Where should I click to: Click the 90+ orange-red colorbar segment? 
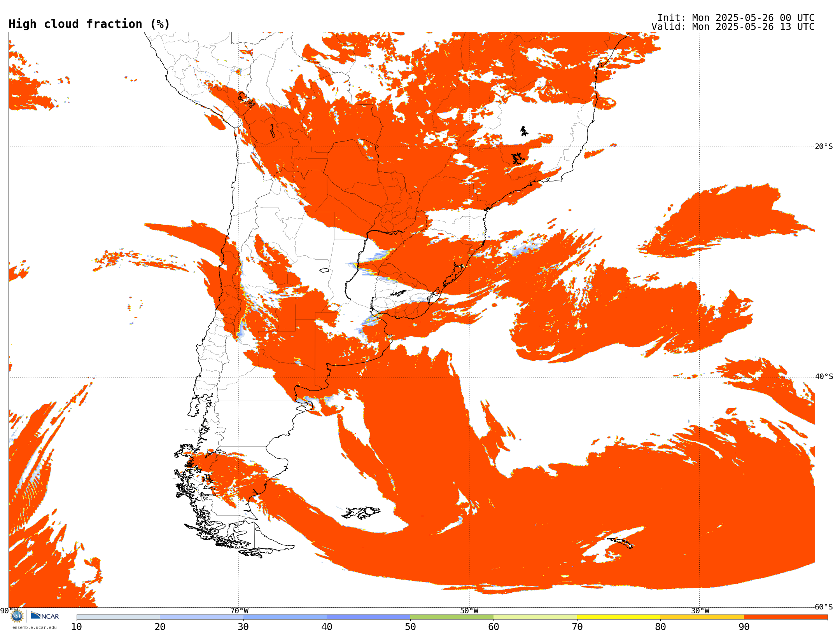786,617
